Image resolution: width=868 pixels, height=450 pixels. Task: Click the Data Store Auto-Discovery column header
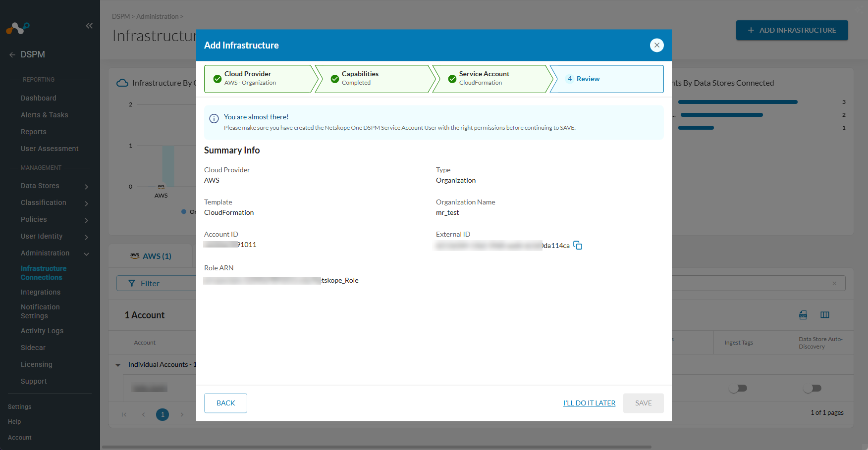click(x=820, y=343)
